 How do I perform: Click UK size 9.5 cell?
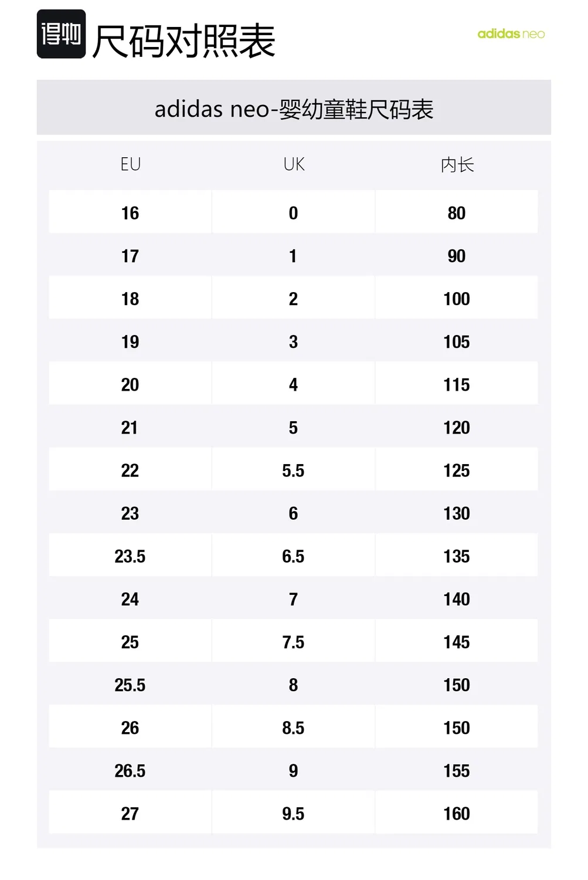coord(293,813)
